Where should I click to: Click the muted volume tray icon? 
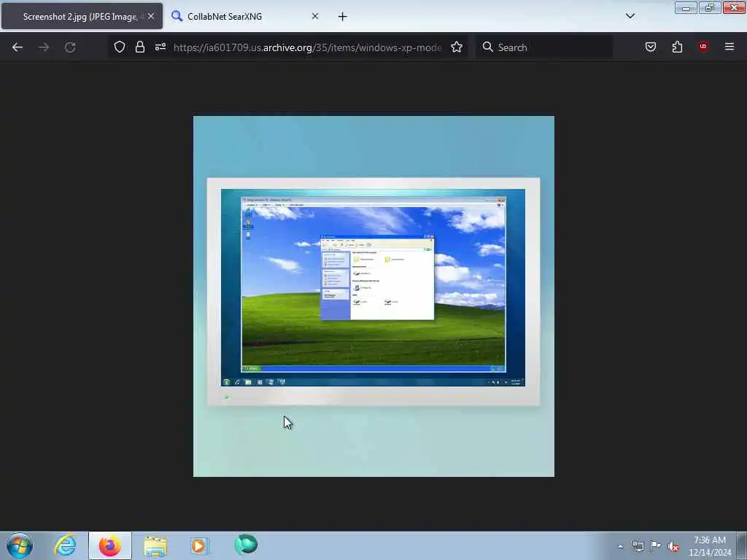pos(673,547)
